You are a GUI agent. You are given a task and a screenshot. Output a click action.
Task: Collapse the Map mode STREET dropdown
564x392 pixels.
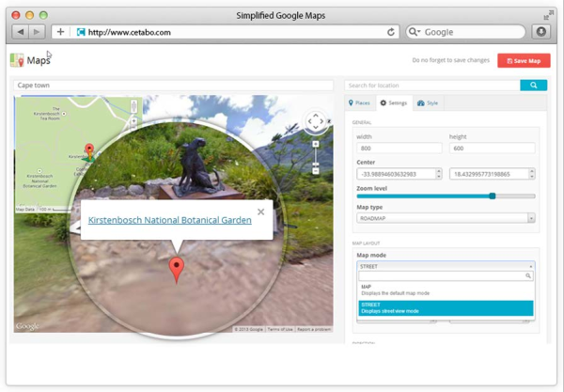[446, 266]
